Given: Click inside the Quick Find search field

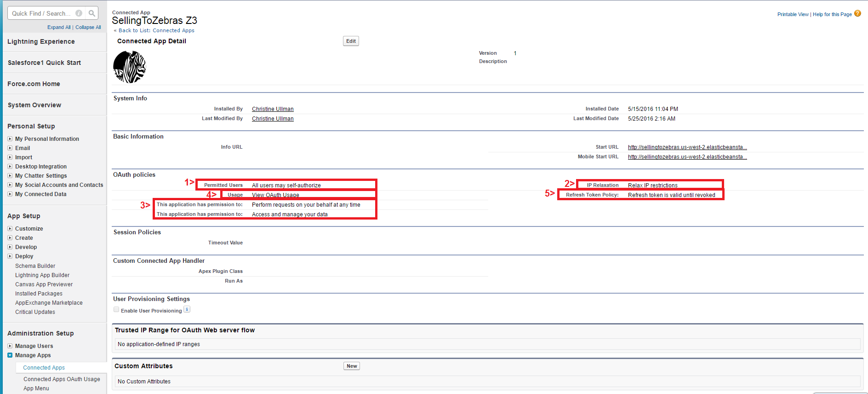Looking at the screenshot, I should pyautogui.click(x=41, y=13).
